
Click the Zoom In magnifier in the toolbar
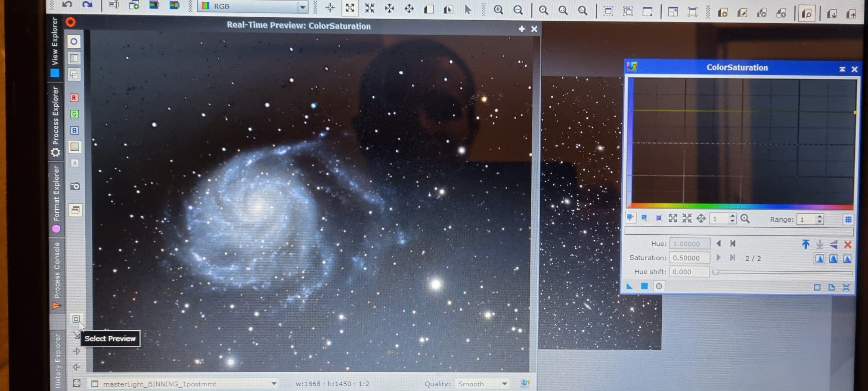498,9
